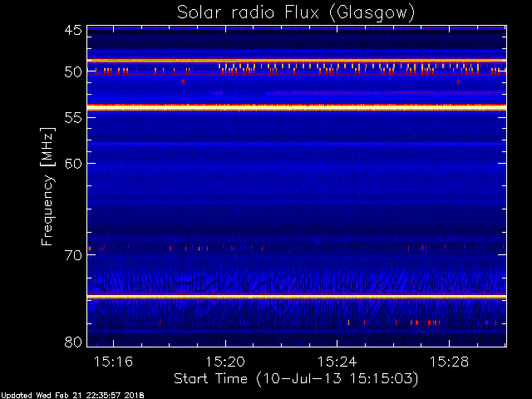Select the 80 MHz frequency tick label
532x399 pixels.
(x=72, y=342)
